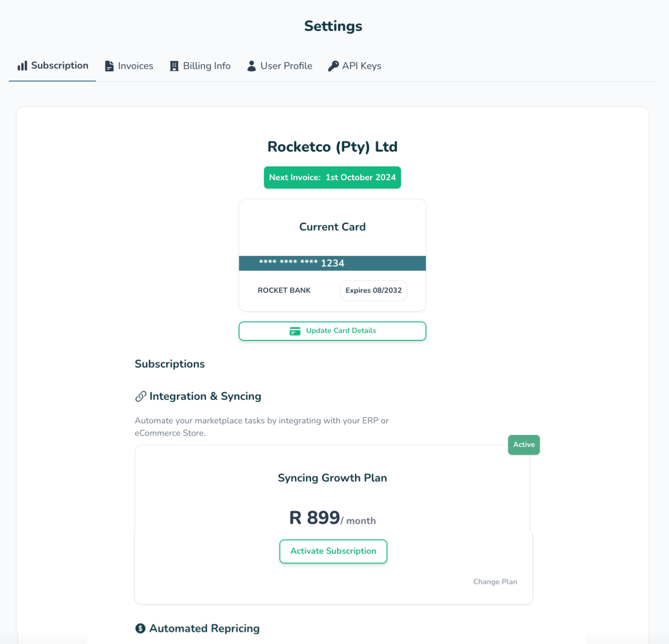
Task: Click the Subscription bar chart icon
Action: (22, 66)
